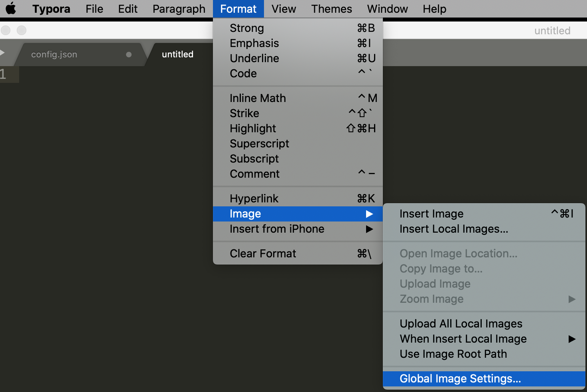Open Global Image Settings
Viewport: 587px width, 392px height.
click(460, 379)
